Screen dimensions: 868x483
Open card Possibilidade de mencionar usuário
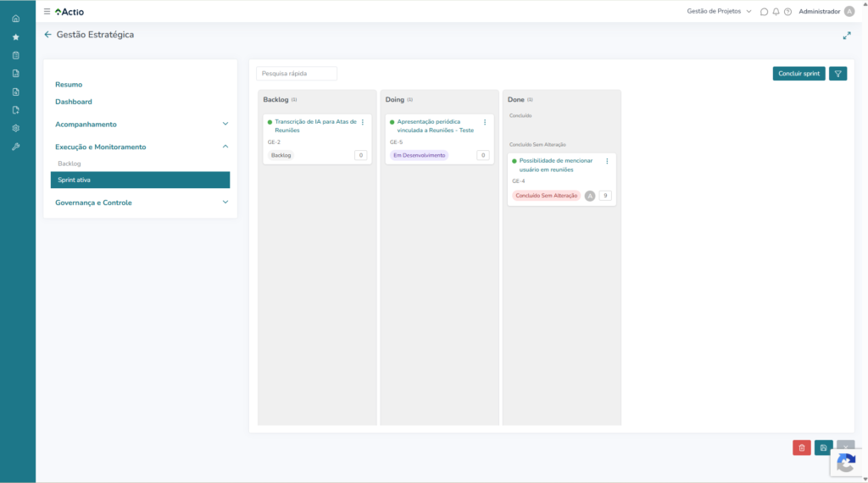point(556,165)
